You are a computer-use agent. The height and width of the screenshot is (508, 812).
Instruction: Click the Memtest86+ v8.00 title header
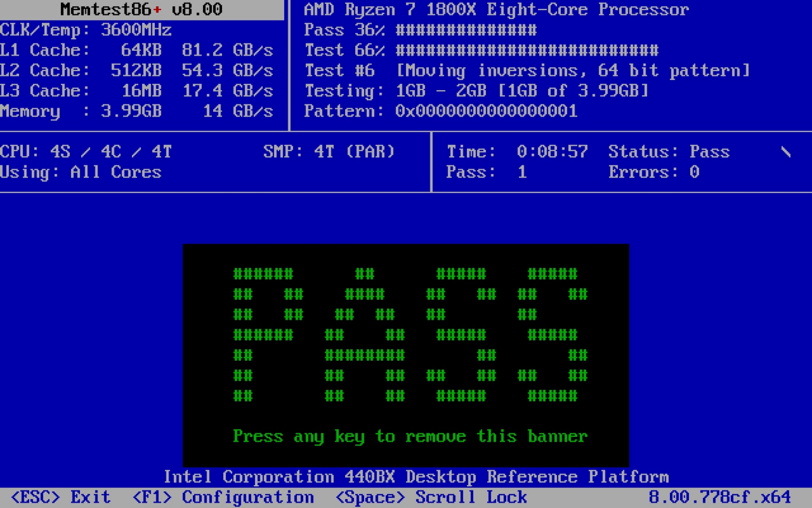(x=141, y=9)
